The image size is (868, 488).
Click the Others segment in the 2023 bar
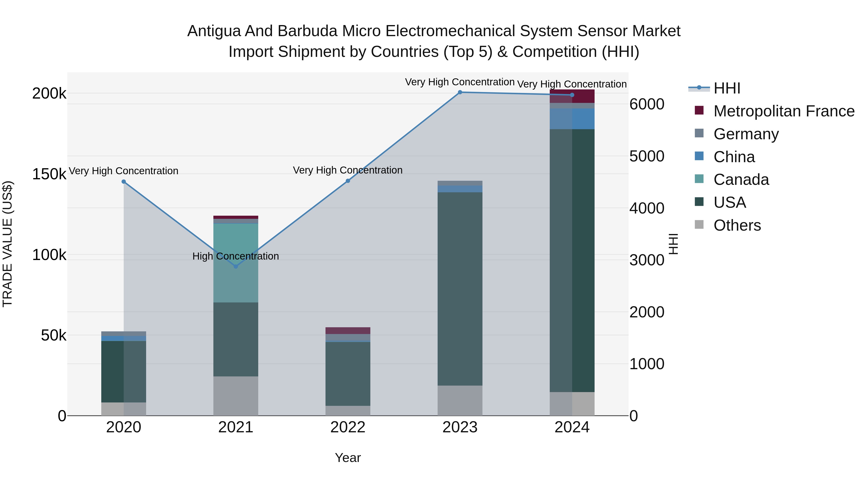(x=460, y=401)
